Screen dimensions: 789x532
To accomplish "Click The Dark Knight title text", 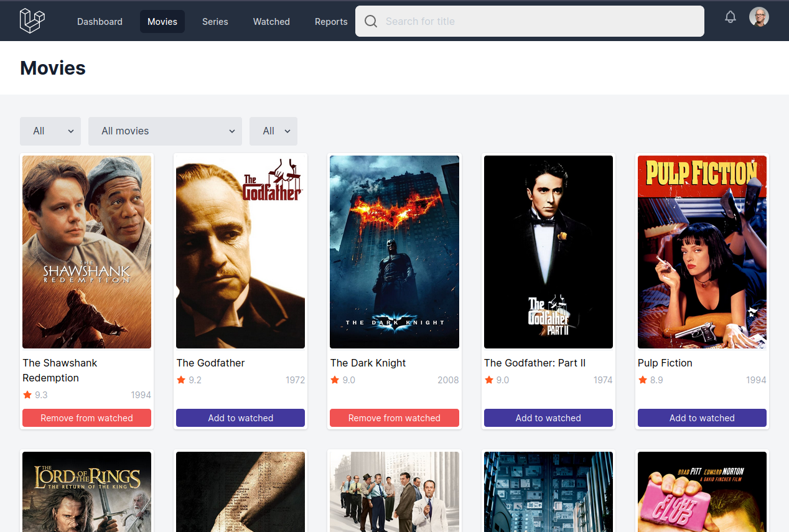I will click(368, 363).
